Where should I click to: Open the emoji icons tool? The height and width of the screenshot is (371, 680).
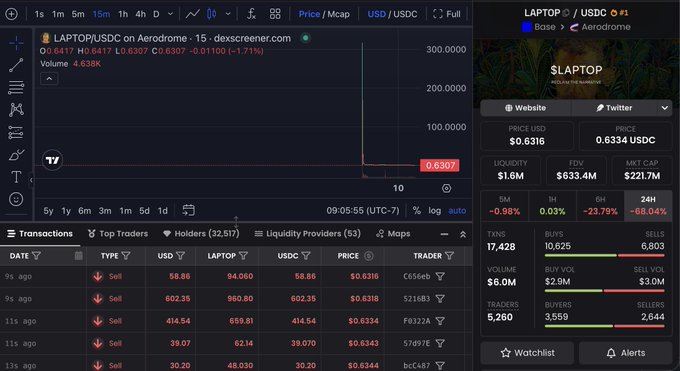pyautogui.click(x=16, y=199)
